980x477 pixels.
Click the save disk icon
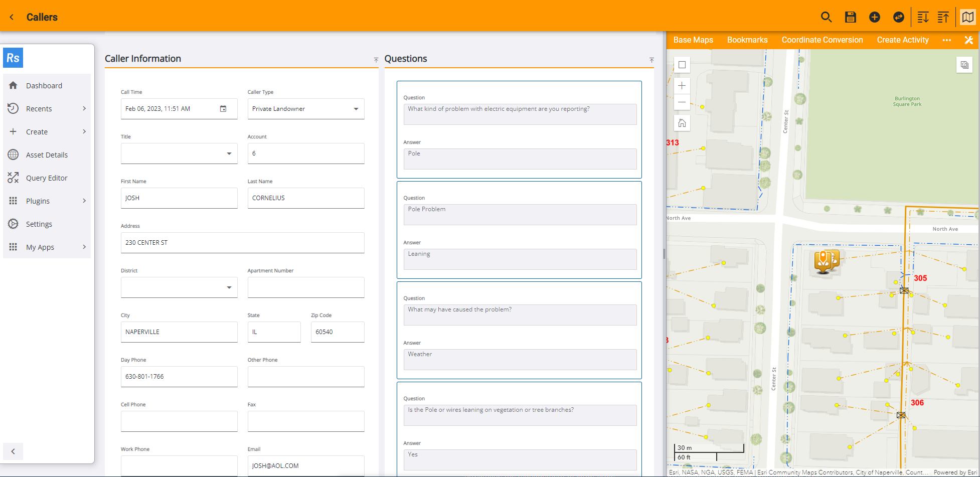pyautogui.click(x=850, y=17)
